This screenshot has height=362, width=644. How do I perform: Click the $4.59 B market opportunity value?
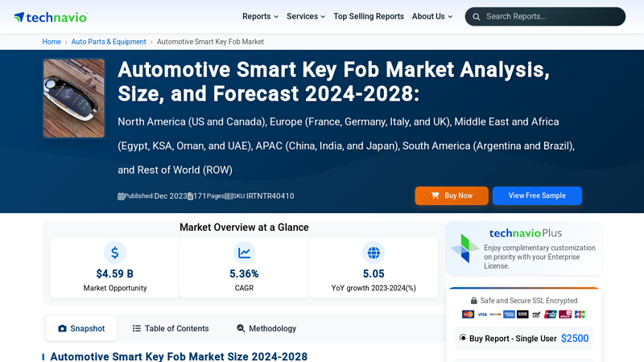(x=114, y=274)
